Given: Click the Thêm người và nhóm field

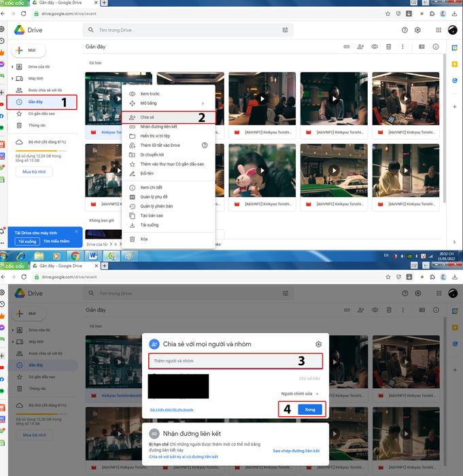Looking at the screenshot, I should [x=235, y=361].
